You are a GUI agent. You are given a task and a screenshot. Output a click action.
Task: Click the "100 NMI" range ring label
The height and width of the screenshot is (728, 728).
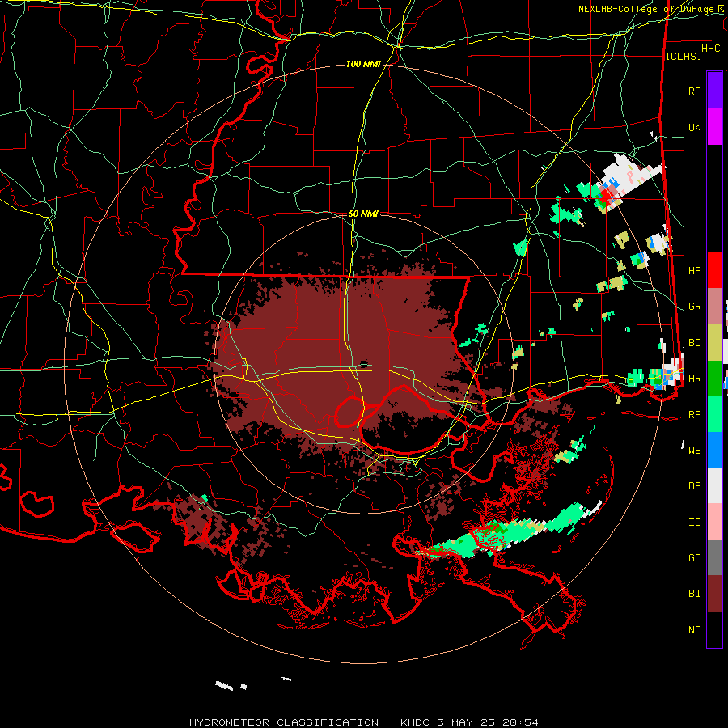[x=363, y=64]
